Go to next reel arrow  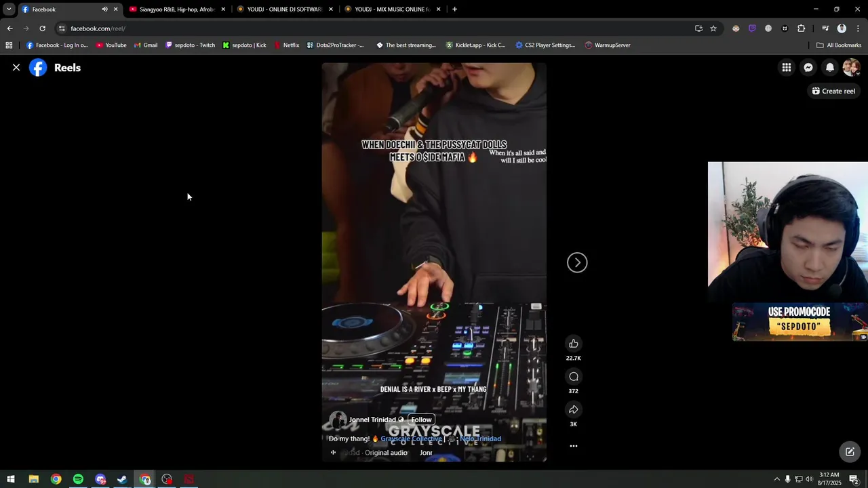[577, 263]
